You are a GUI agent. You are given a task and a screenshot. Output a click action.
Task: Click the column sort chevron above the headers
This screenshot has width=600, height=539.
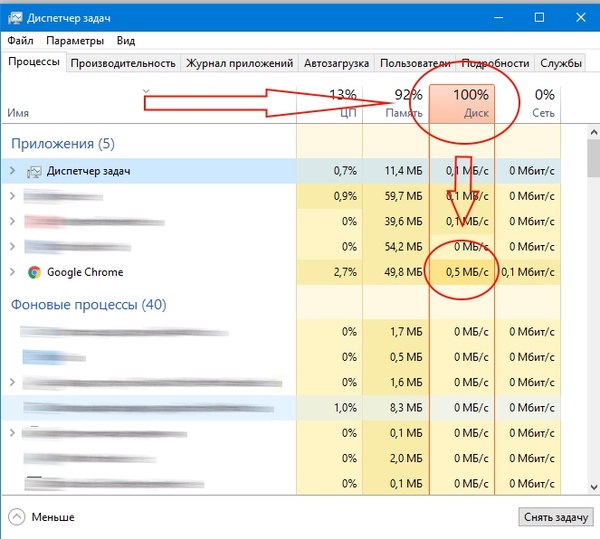[147, 92]
